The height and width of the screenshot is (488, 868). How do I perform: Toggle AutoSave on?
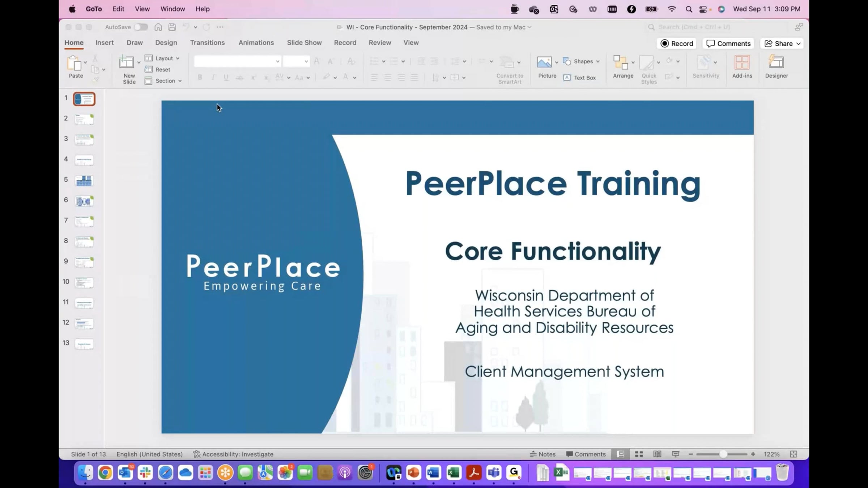141,27
